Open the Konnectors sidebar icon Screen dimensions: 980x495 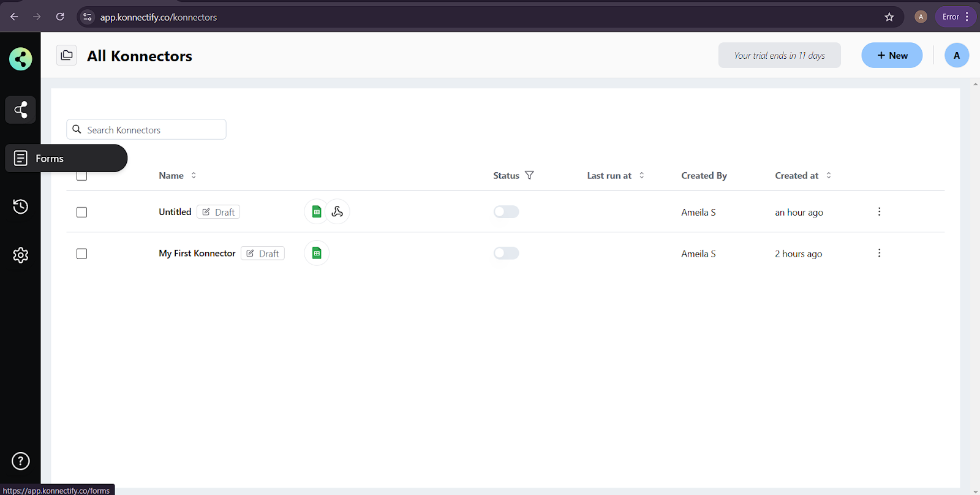tap(20, 110)
